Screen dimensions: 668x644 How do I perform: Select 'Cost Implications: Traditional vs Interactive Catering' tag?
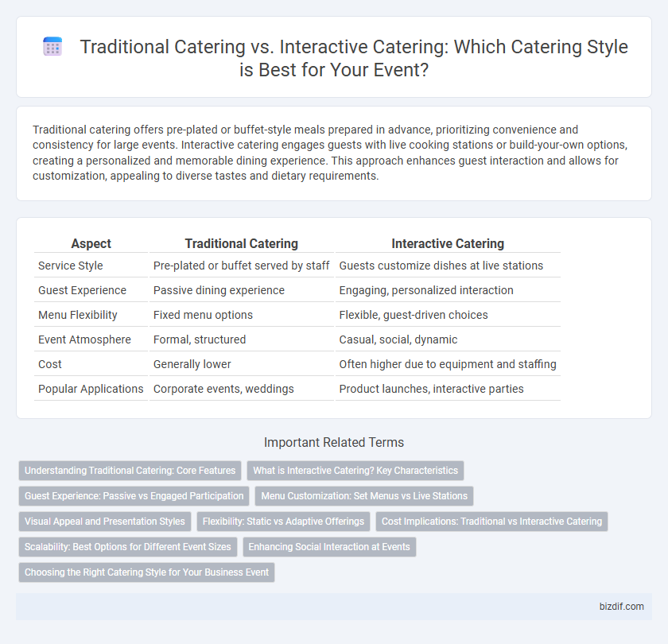click(491, 522)
